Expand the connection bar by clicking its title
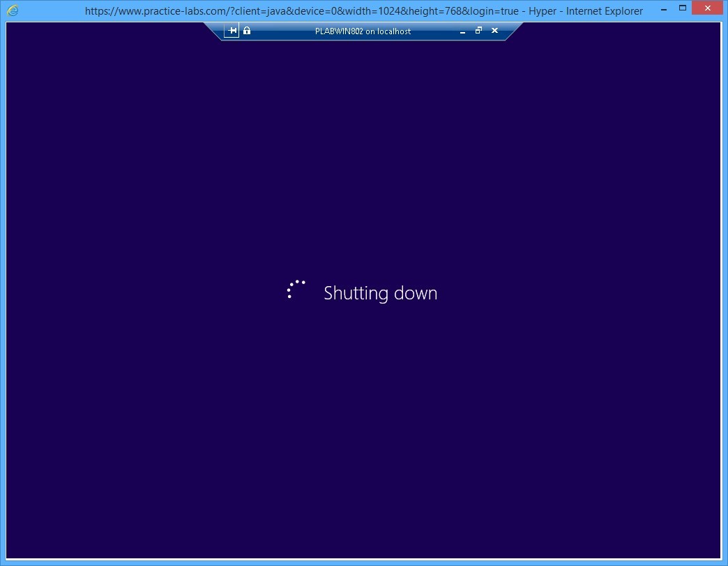The width and height of the screenshot is (728, 566). click(x=363, y=31)
